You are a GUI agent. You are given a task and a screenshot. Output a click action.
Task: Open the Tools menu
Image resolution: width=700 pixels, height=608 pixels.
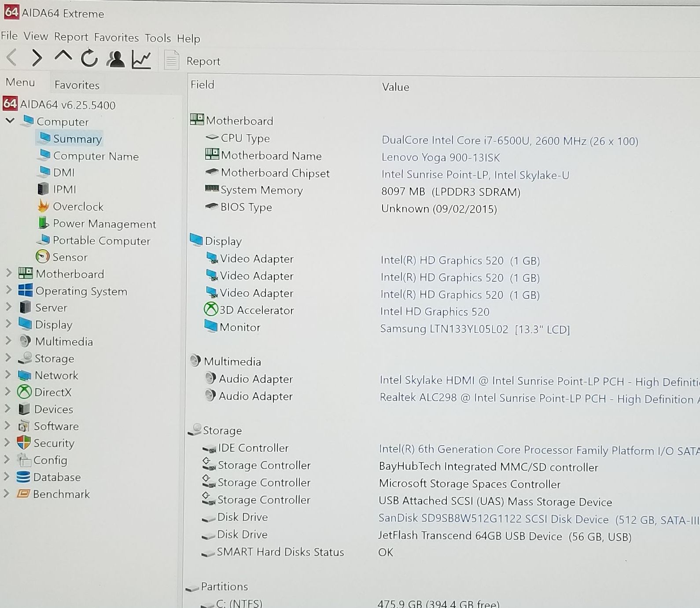(x=158, y=38)
